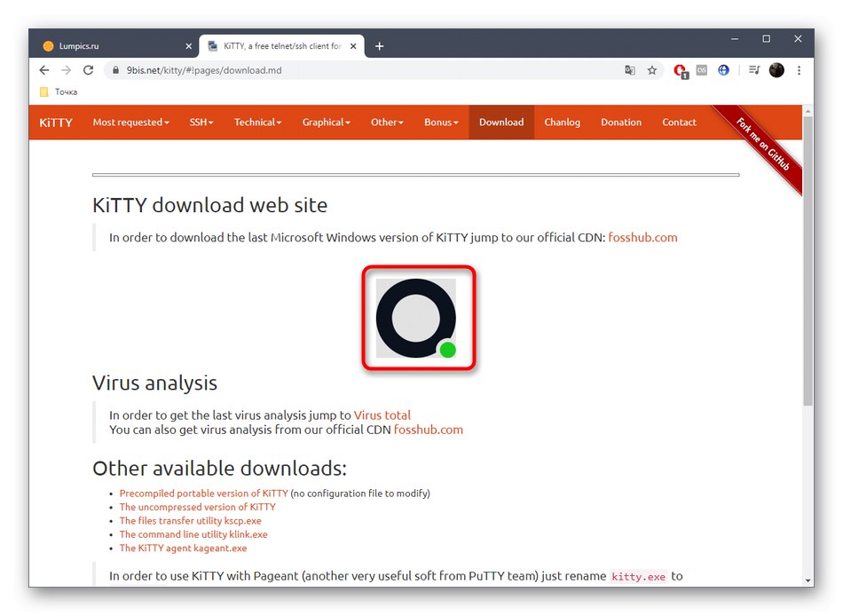Open the Bonus dropdown menu

pyautogui.click(x=441, y=122)
